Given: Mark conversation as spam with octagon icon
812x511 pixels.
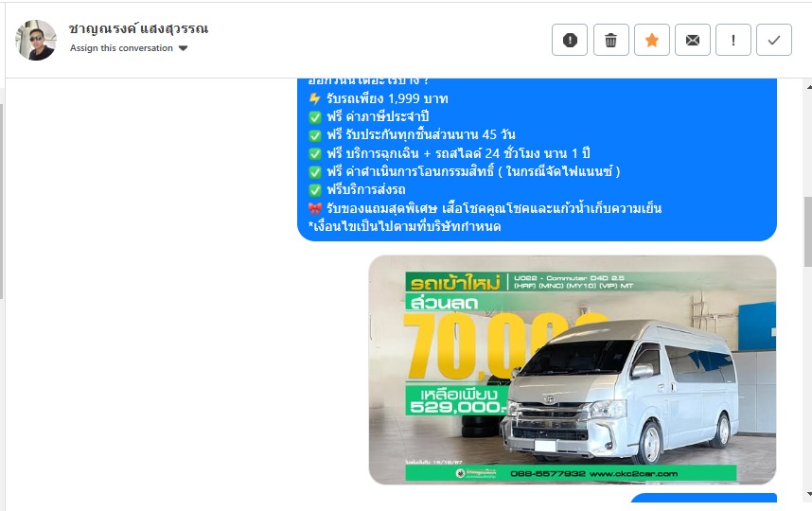Looking at the screenshot, I should tap(570, 40).
